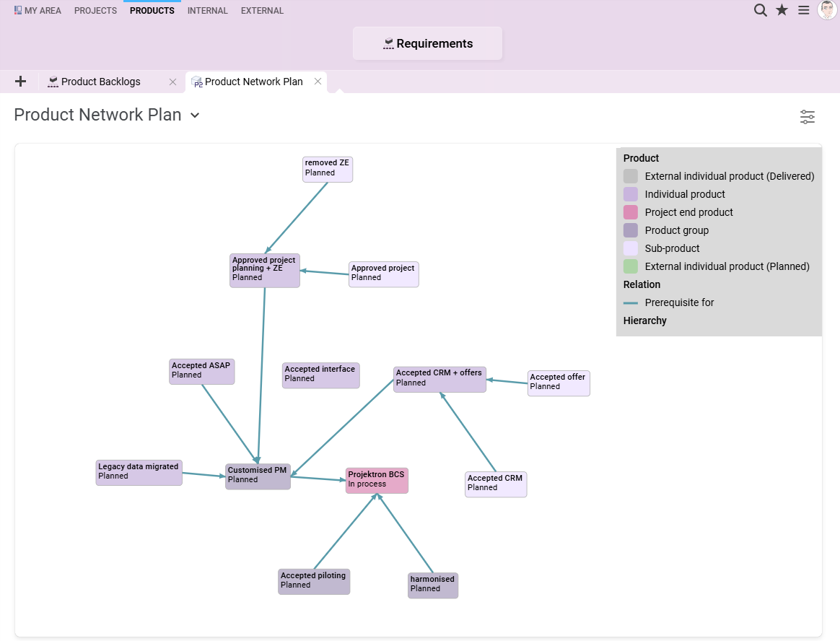Open the hamburger menu icon
The image size is (840, 641).
click(x=804, y=10)
